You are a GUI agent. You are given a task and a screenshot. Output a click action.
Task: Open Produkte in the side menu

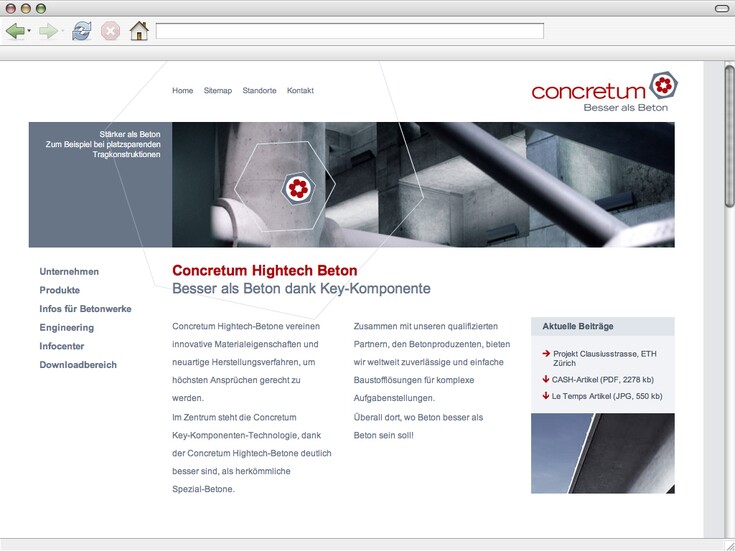60,290
